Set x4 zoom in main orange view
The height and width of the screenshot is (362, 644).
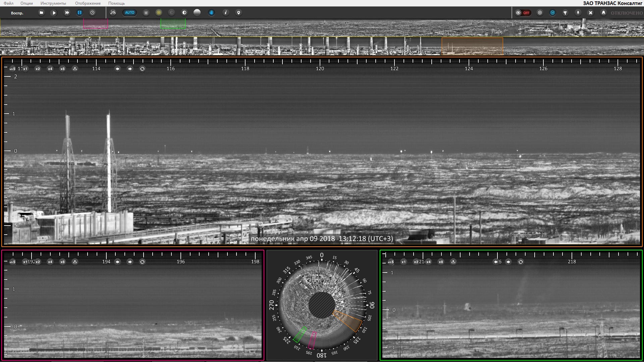click(50, 69)
